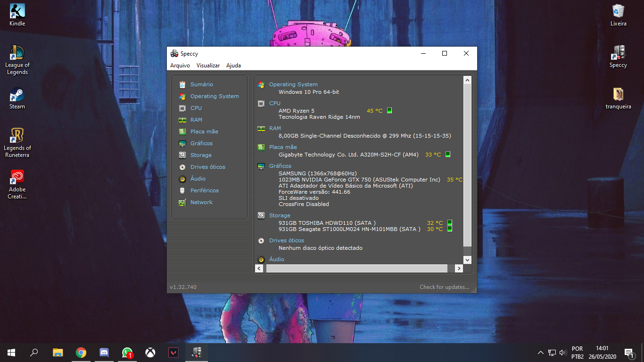
Task: Open taskbar search with the magnifier icon
Action: tap(34, 353)
